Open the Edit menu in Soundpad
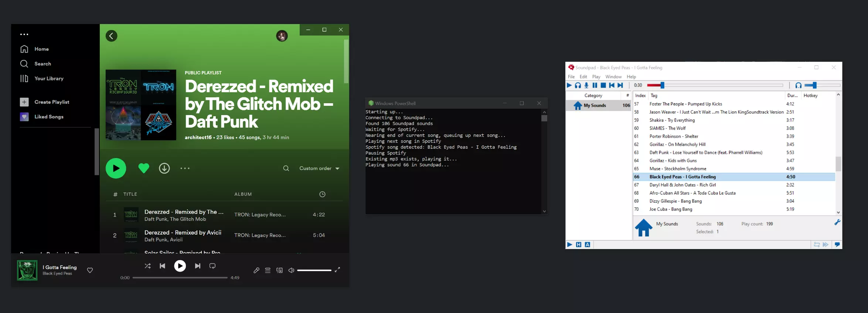The width and height of the screenshot is (868, 313). point(583,77)
